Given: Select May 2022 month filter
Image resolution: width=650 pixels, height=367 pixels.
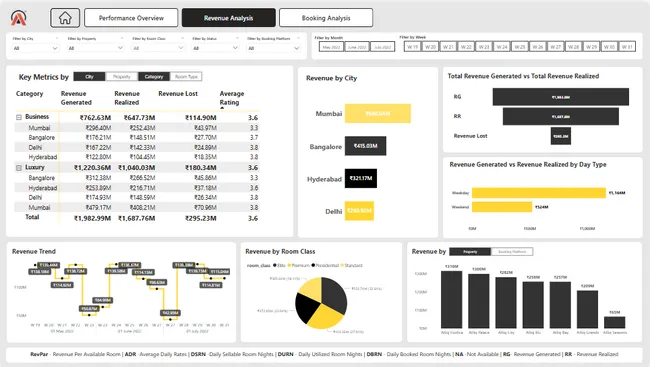Looking at the screenshot, I should tap(331, 47).
